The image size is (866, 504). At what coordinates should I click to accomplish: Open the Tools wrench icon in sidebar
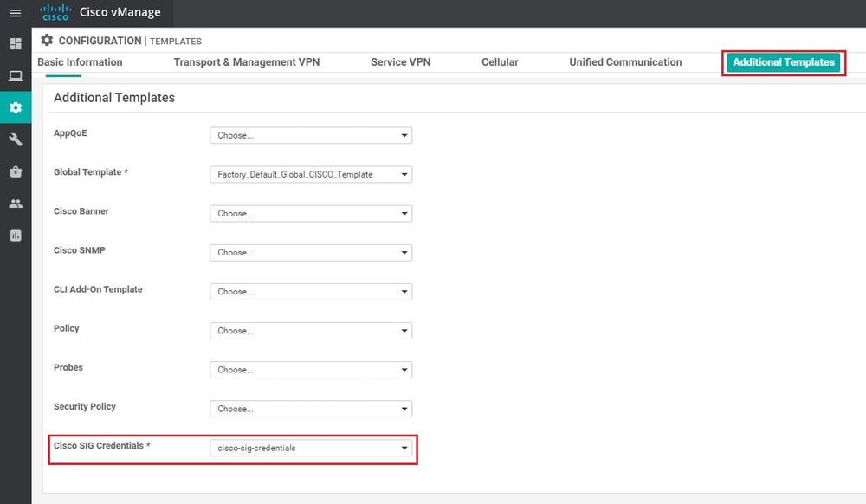[15, 140]
